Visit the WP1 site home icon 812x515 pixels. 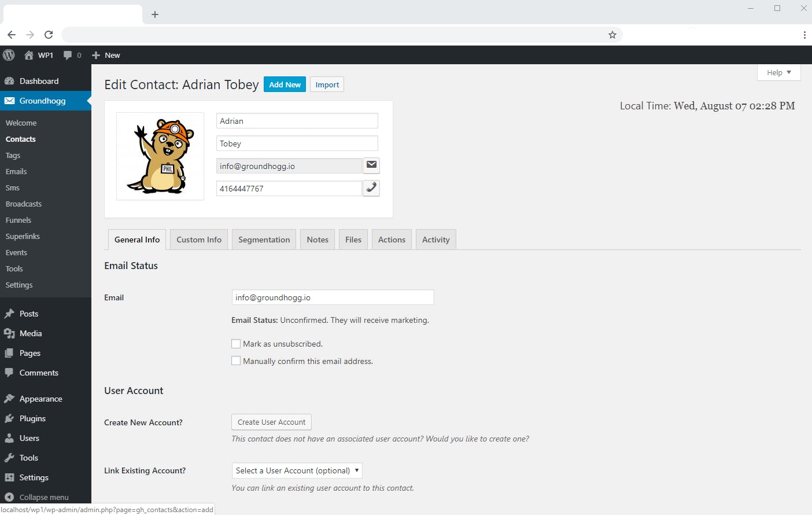pyautogui.click(x=28, y=55)
